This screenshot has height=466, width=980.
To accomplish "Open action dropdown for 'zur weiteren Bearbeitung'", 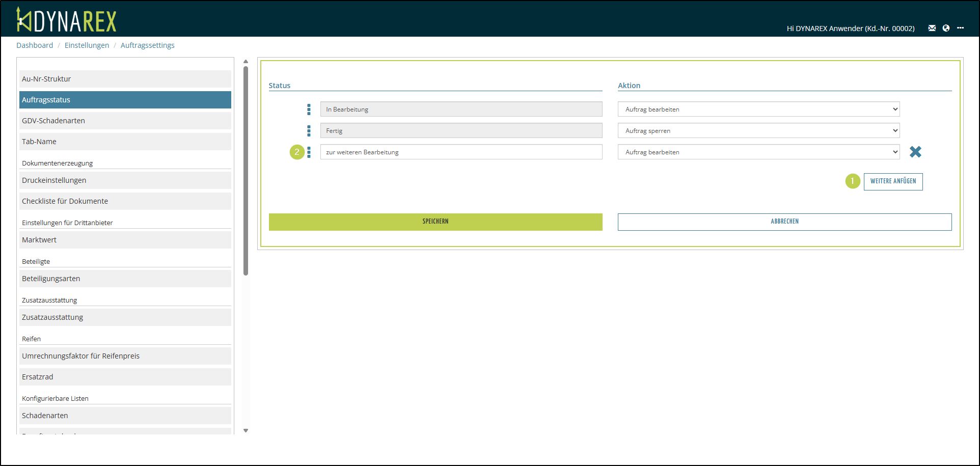I will click(x=758, y=152).
